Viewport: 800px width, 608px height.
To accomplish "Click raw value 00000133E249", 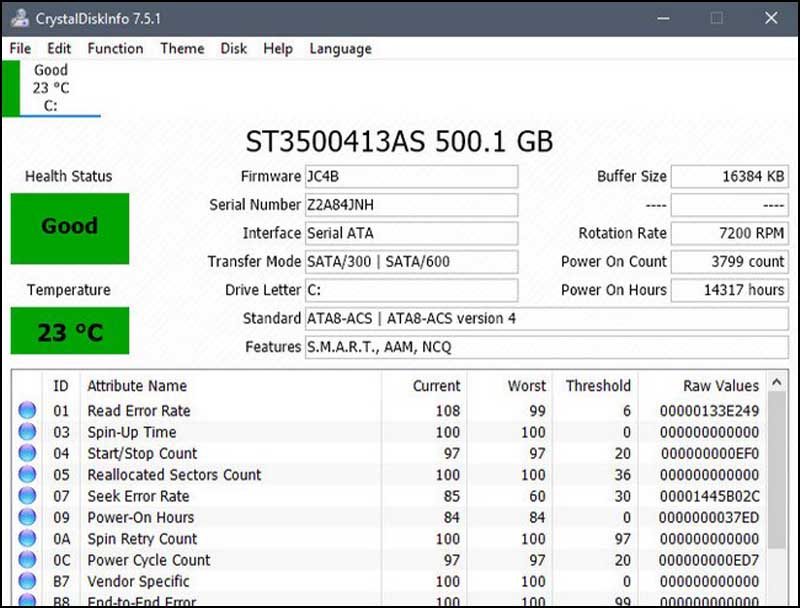I will point(709,411).
